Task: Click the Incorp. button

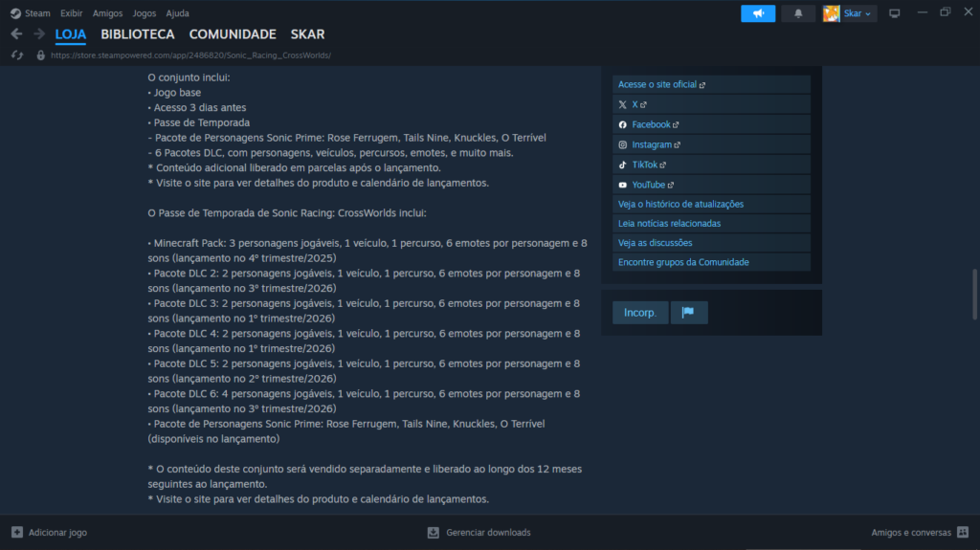Action: [x=640, y=313]
